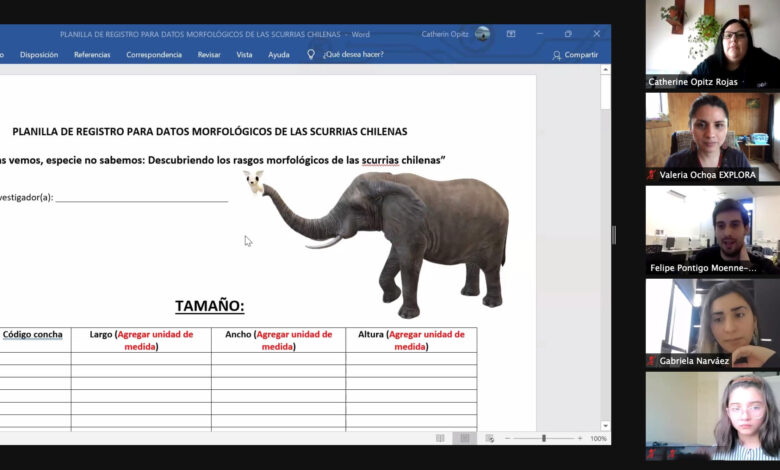Open the 100% zoom level dialog
780x470 pixels.
[598, 438]
